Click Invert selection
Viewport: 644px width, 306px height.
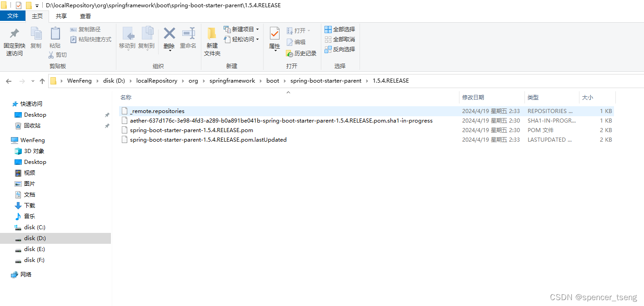pos(339,49)
